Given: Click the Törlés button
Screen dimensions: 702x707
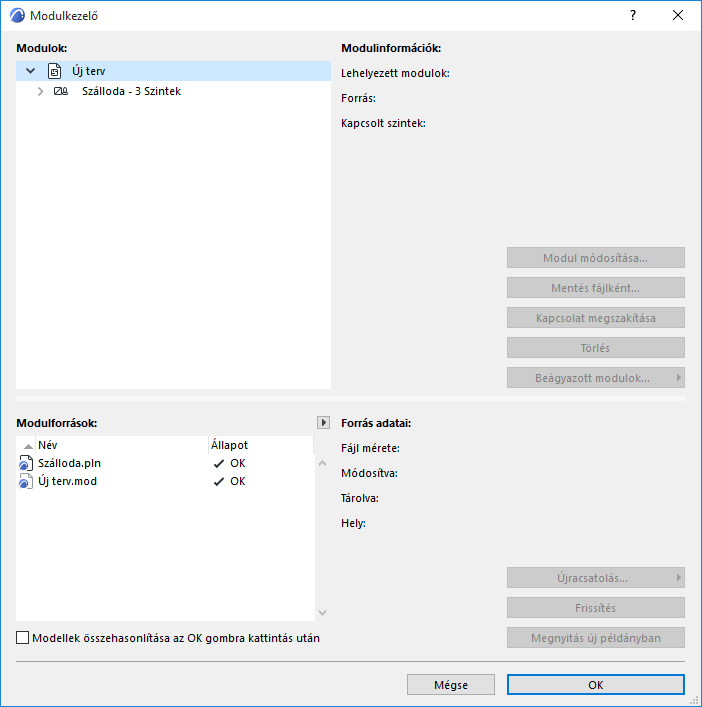Looking at the screenshot, I should (596, 348).
